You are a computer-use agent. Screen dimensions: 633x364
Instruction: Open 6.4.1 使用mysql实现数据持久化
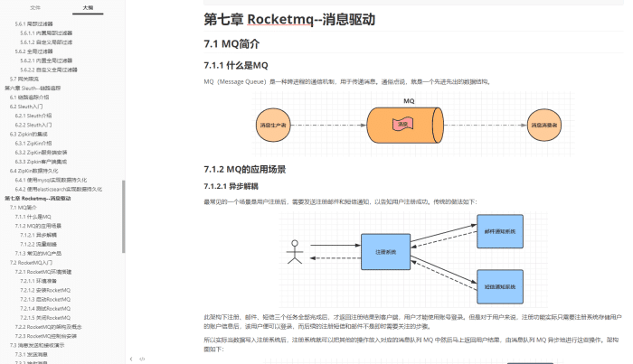coord(51,180)
